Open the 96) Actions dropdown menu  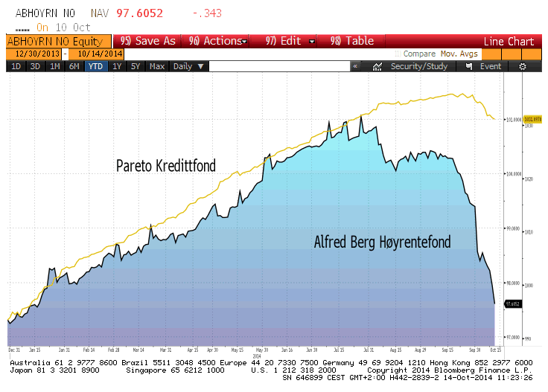(x=217, y=41)
